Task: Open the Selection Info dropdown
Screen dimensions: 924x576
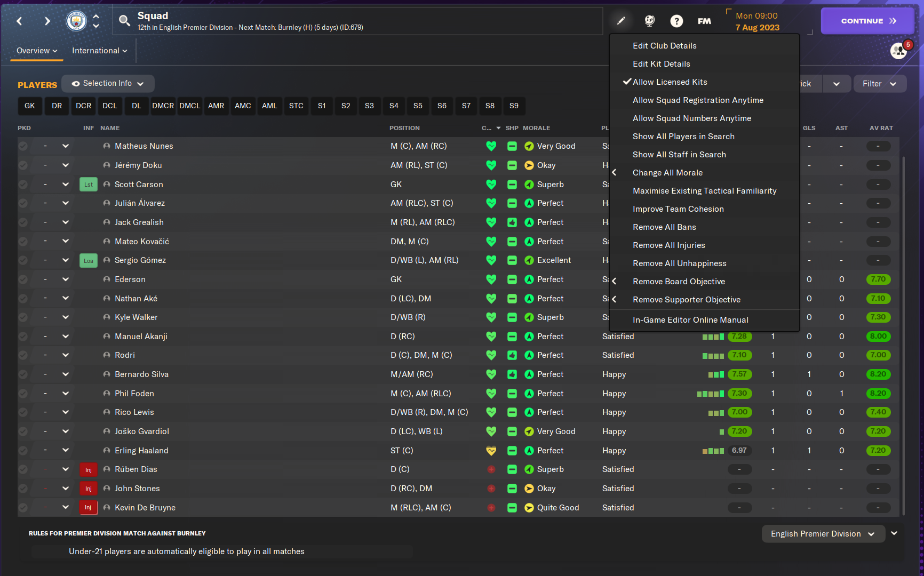Action: pyautogui.click(x=108, y=83)
